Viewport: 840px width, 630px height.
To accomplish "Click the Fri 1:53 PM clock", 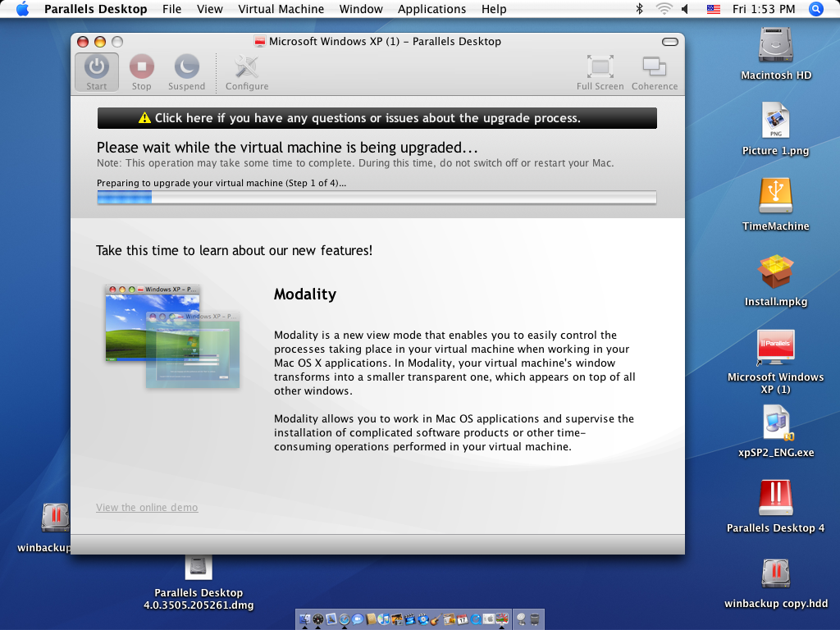I will [x=764, y=9].
